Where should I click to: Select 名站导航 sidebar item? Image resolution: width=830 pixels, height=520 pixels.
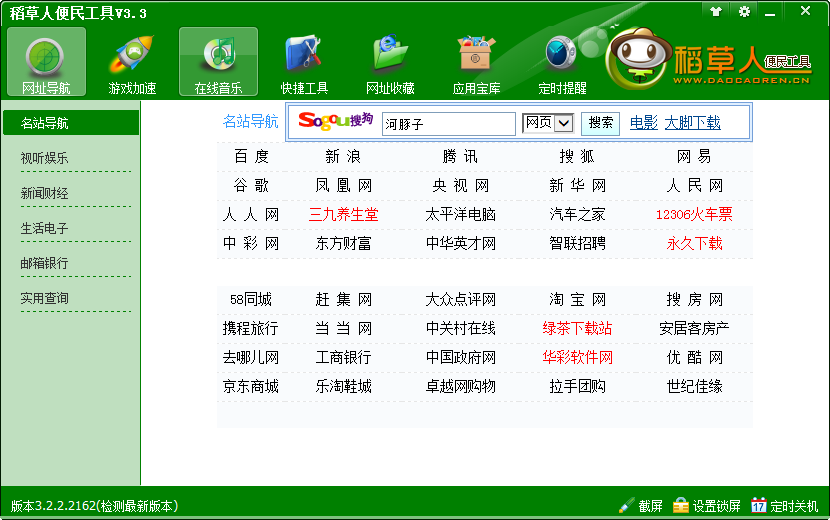(x=71, y=123)
